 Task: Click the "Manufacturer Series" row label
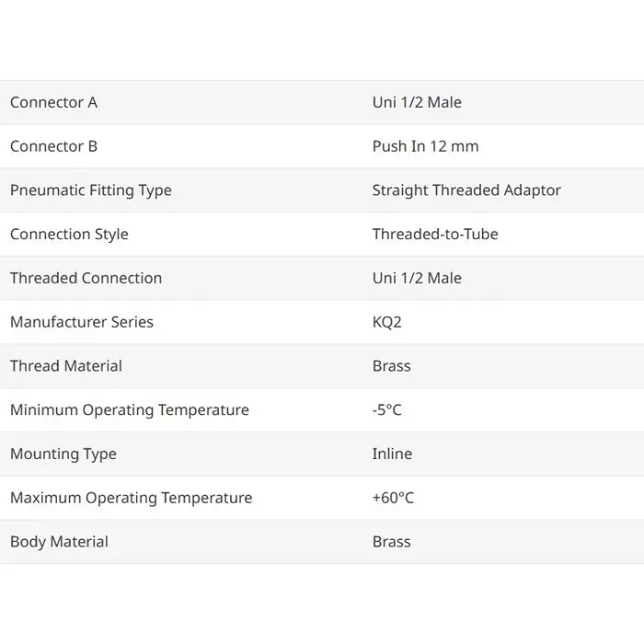pyautogui.click(x=82, y=322)
